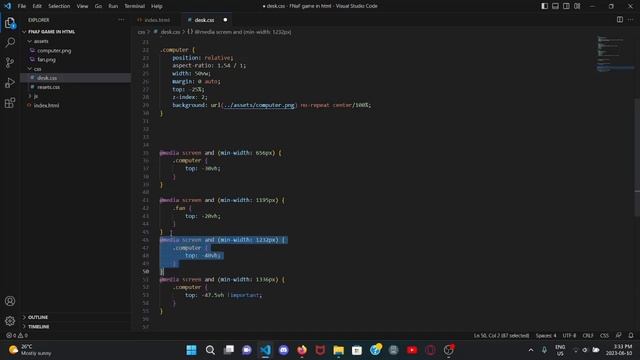This screenshot has height=360, width=640.
Task: Open the Help menu
Action: tap(156, 6)
